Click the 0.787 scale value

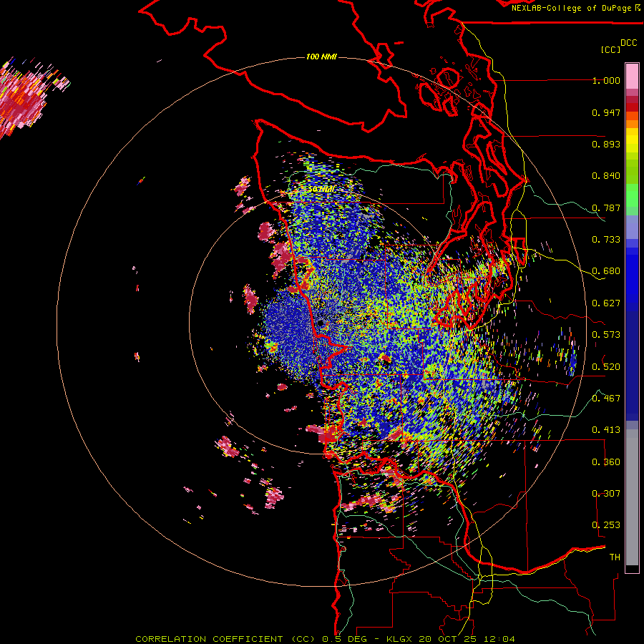(606, 208)
